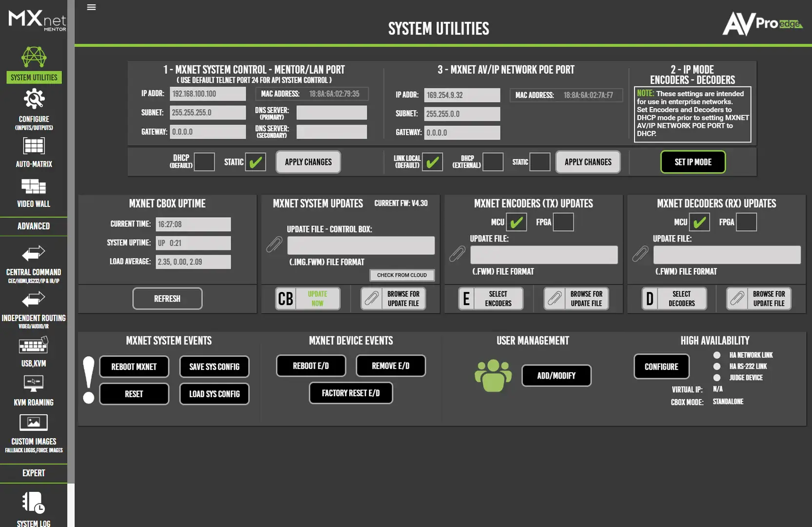Click Mentor/LAN IP address field
Viewport: 812px width, 527px height.
208,94
